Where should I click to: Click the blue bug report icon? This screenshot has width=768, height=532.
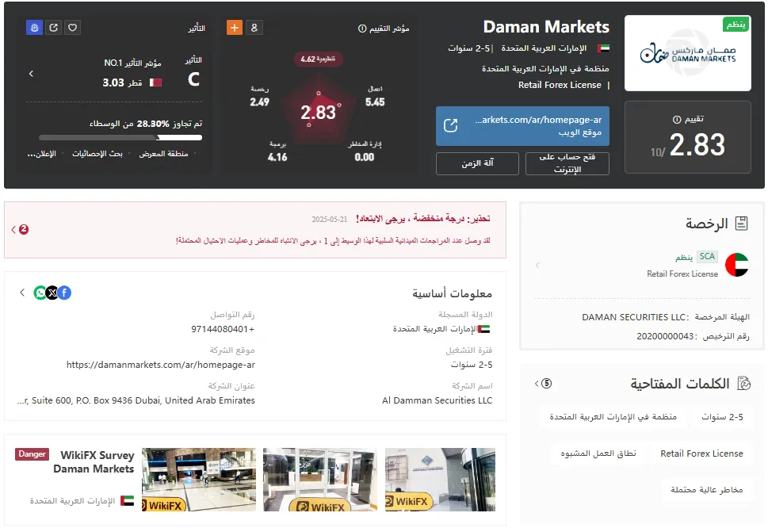point(34,28)
